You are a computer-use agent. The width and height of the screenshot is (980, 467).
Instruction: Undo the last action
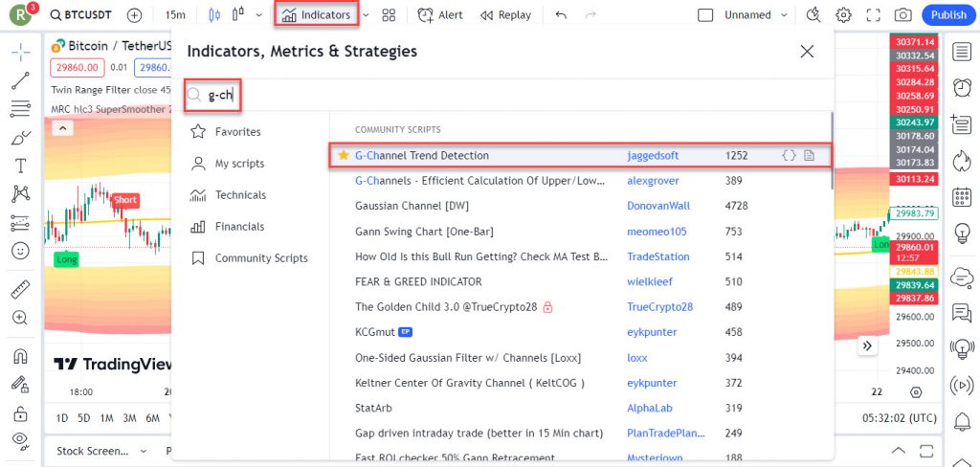click(561, 15)
